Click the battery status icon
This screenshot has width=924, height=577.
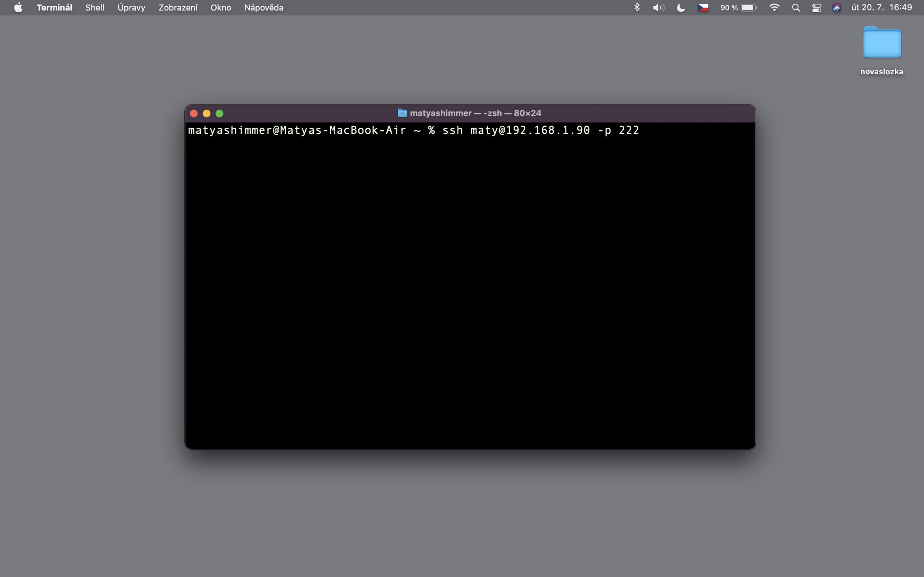tap(748, 8)
